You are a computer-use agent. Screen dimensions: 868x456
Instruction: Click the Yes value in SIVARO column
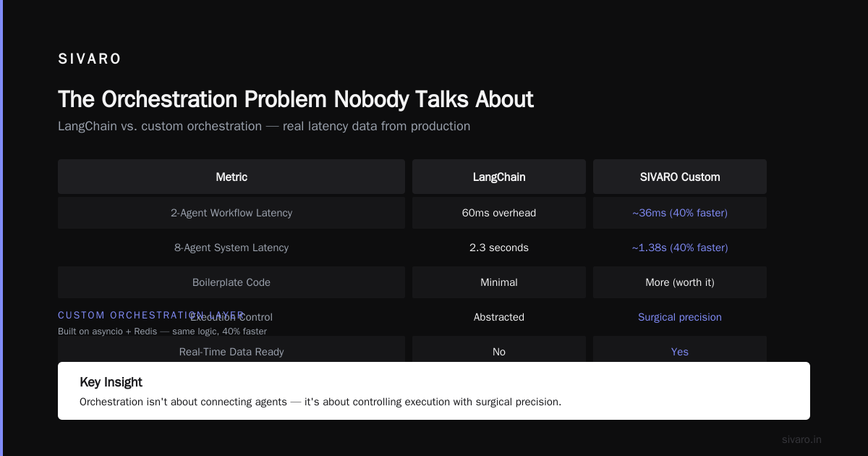pyautogui.click(x=680, y=351)
